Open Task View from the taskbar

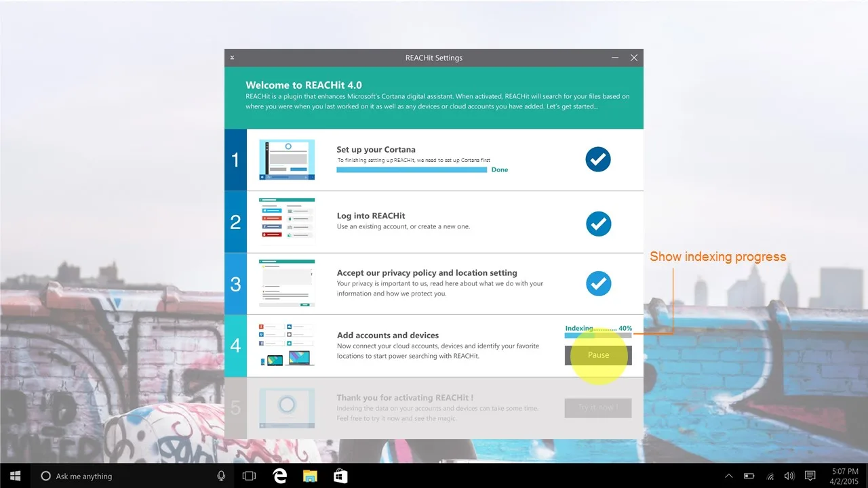pos(249,476)
